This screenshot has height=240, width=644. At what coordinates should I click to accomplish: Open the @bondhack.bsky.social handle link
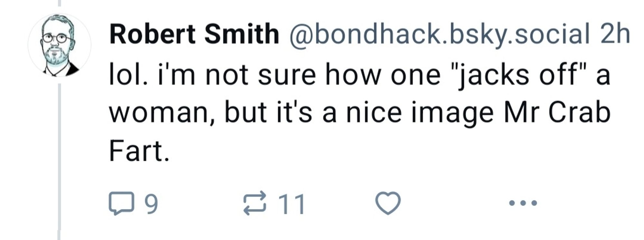coord(440,34)
